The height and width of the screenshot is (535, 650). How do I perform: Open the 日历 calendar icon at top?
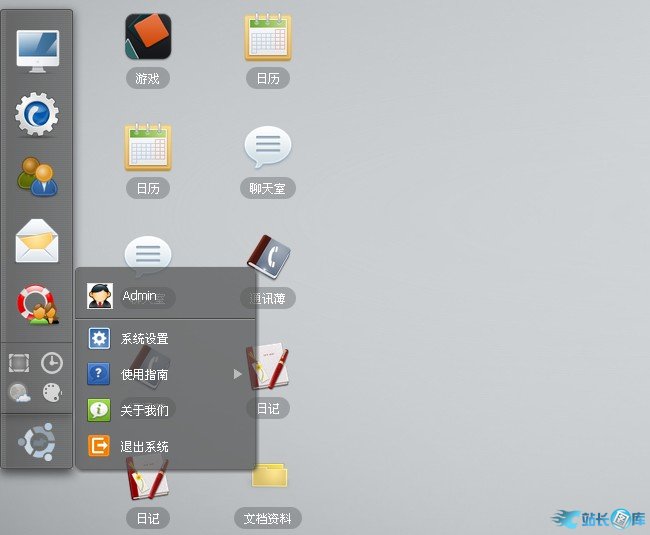pos(268,38)
